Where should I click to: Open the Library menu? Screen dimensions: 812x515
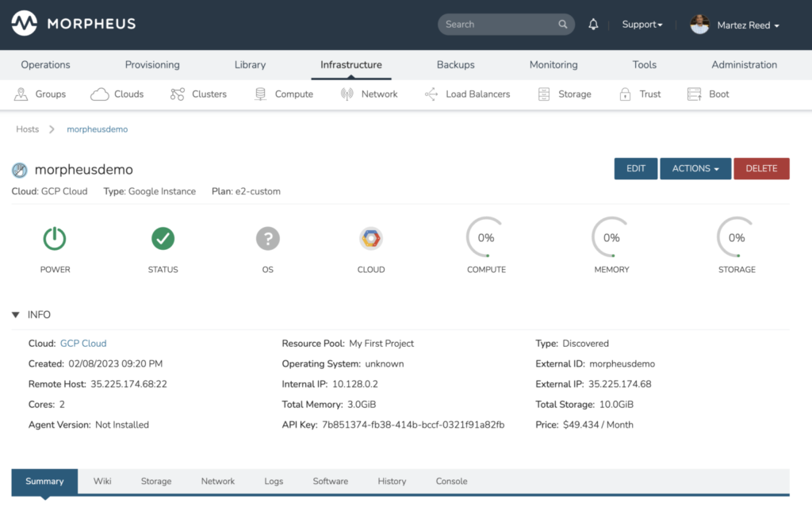point(250,65)
